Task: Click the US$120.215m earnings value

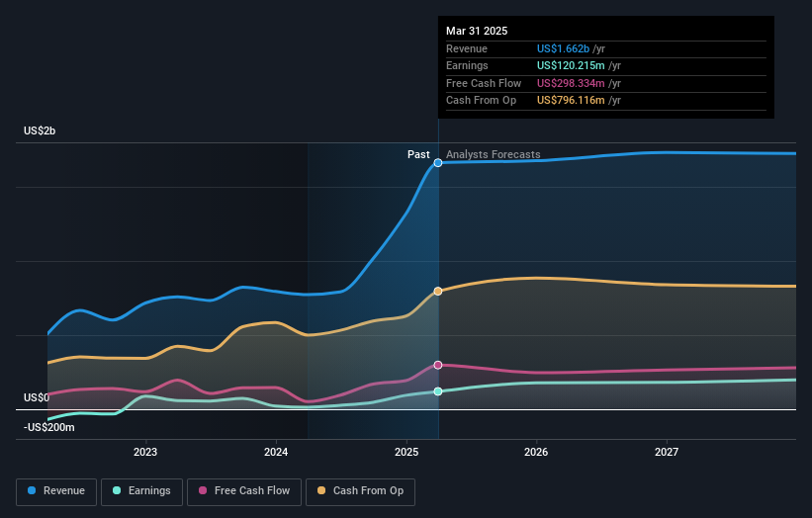Action: coord(571,65)
